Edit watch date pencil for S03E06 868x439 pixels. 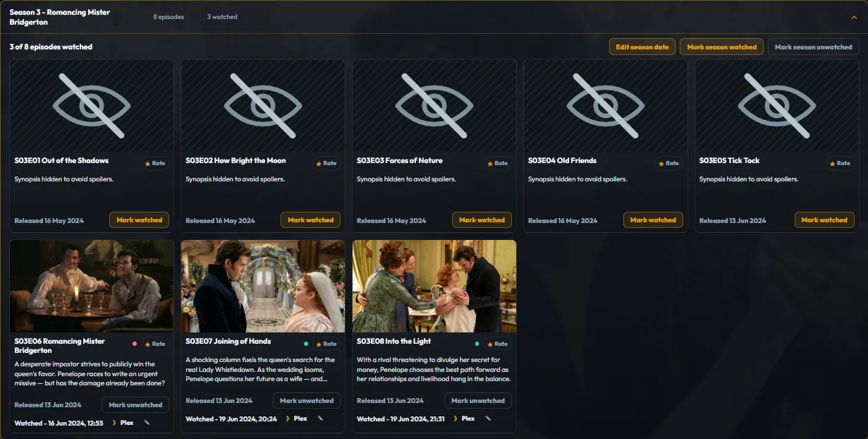(147, 423)
